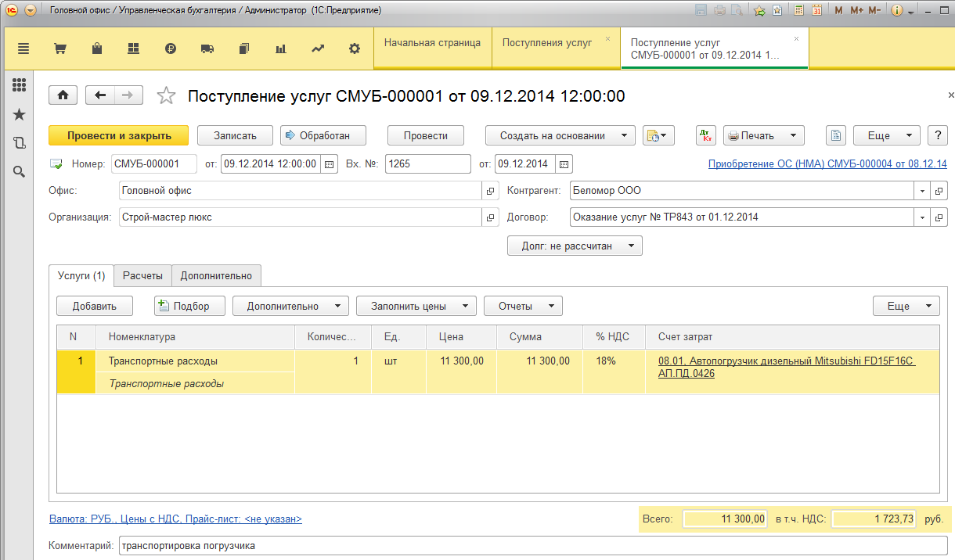Open Офис reference link button
The image size is (955, 560).
pos(491,191)
